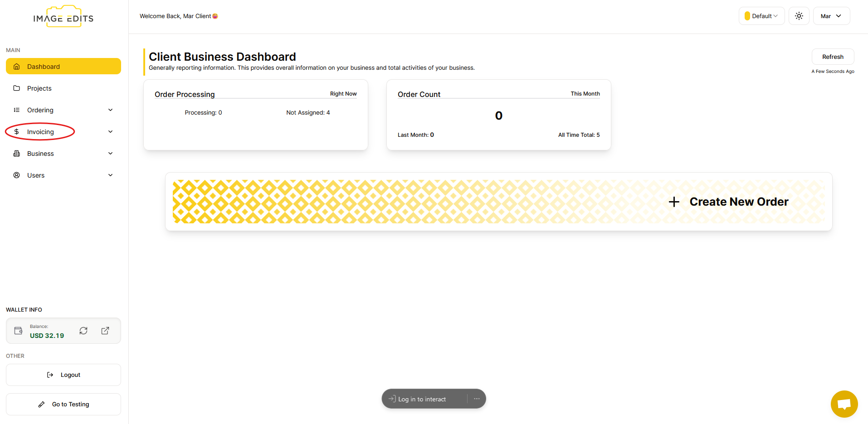Image resolution: width=868 pixels, height=424 pixels.
Task: Click the dollar sign Invoicing icon
Action: 17,132
